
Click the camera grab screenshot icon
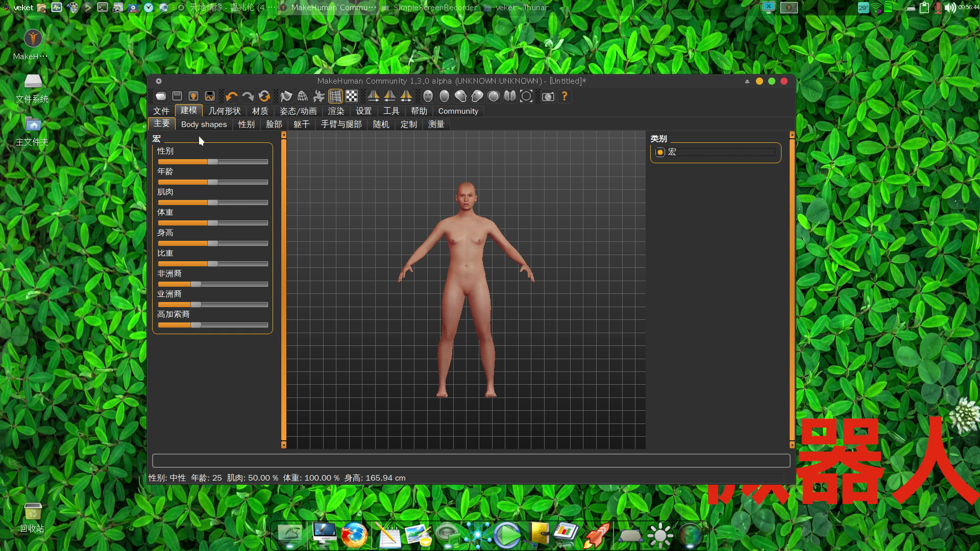[548, 96]
